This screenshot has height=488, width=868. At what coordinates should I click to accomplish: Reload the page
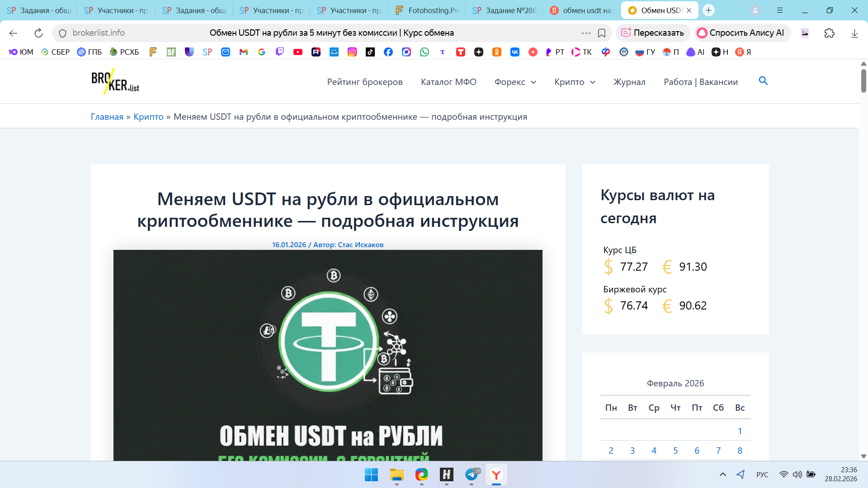(x=38, y=33)
